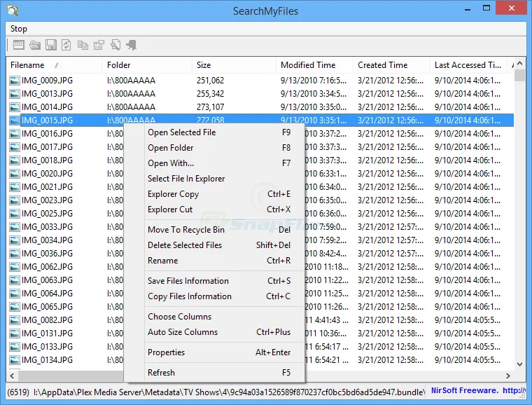
Task: Click the Properties toolbar icon
Action: tap(99, 46)
